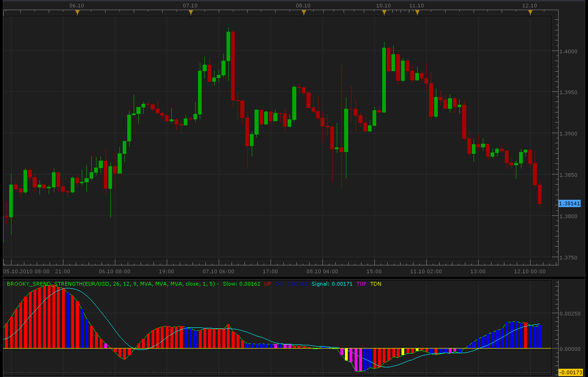
Task: Click the 13:00 time axis label
Action: tap(478, 271)
